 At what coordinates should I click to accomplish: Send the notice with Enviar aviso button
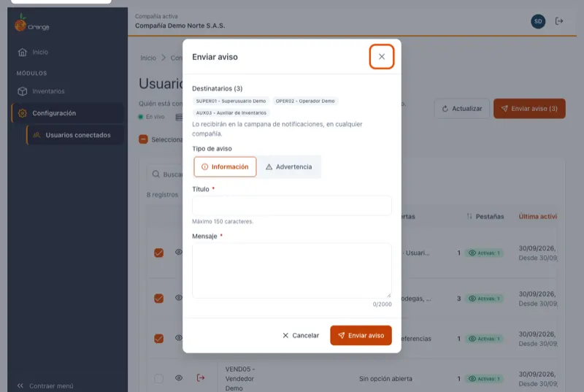(361, 335)
